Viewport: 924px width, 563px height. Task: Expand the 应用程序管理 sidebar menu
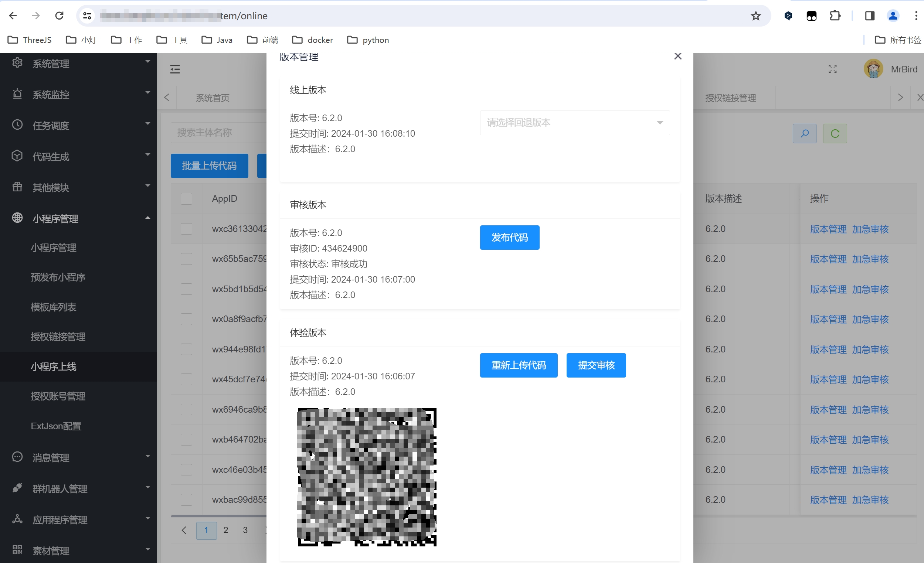coord(78,519)
